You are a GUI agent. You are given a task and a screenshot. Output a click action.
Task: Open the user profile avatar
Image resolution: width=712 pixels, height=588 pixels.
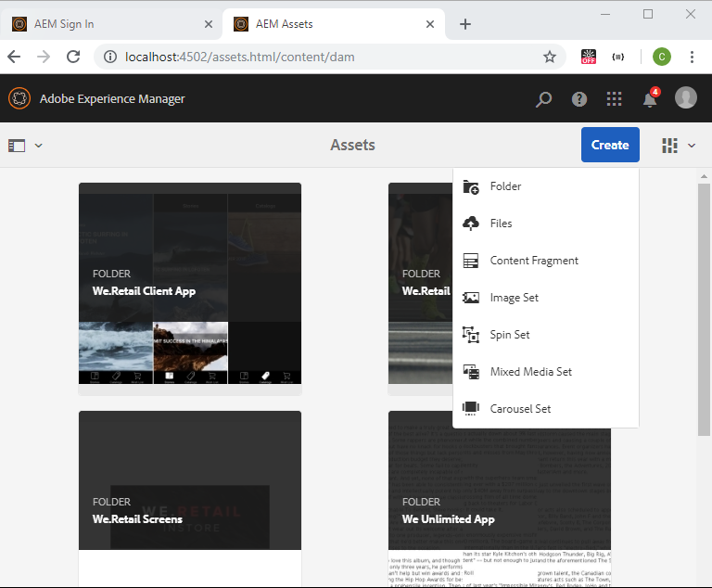686,97
